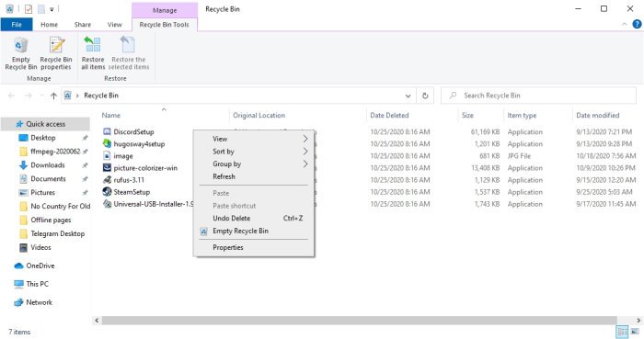Collapse the ribbon with the chevron
644x339 pixels.
[625, 25]
